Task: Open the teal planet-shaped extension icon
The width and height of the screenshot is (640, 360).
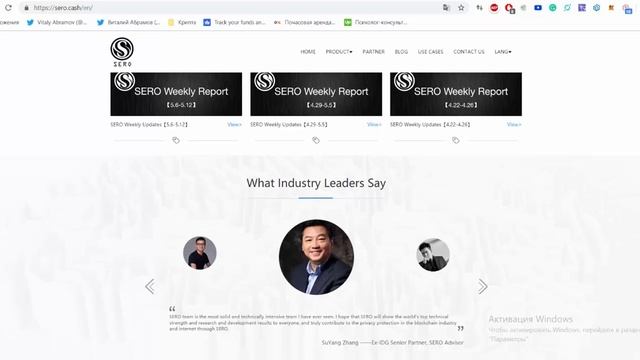Action: click(567, 8)
